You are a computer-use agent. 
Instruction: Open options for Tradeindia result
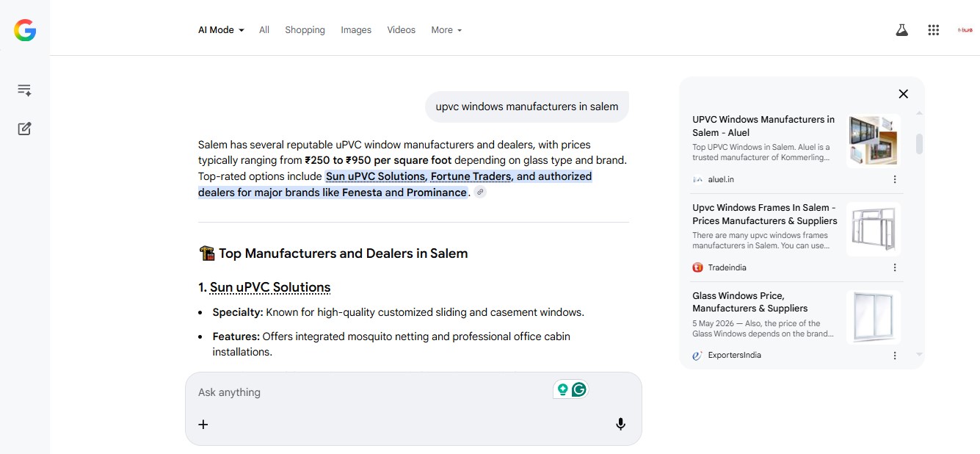[895, 267]
